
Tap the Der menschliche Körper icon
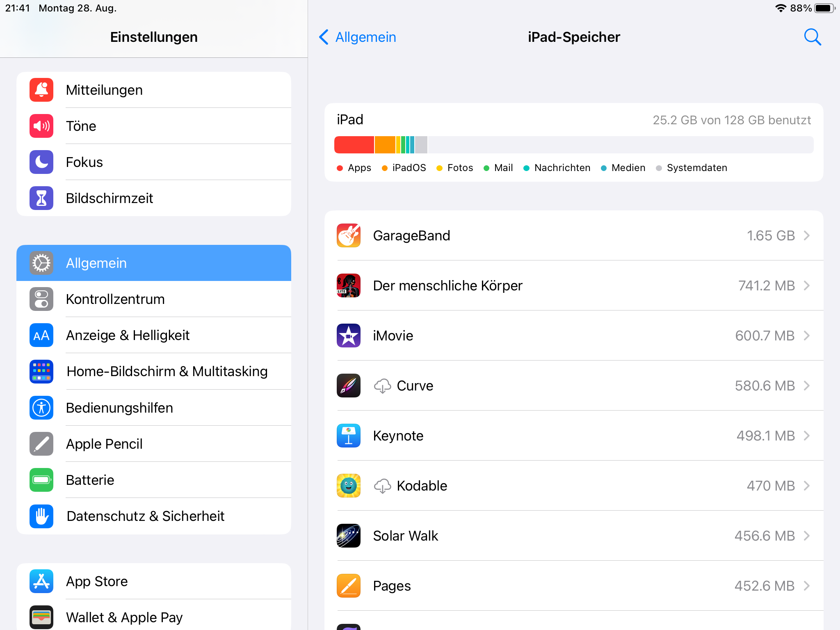tap(349, 285)
